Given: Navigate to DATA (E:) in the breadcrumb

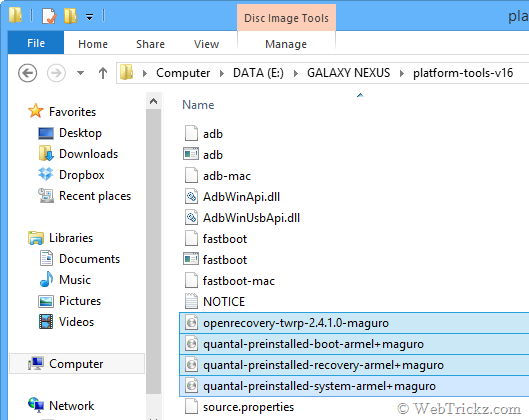Looking at the screenshot, I should pos(258,73).
